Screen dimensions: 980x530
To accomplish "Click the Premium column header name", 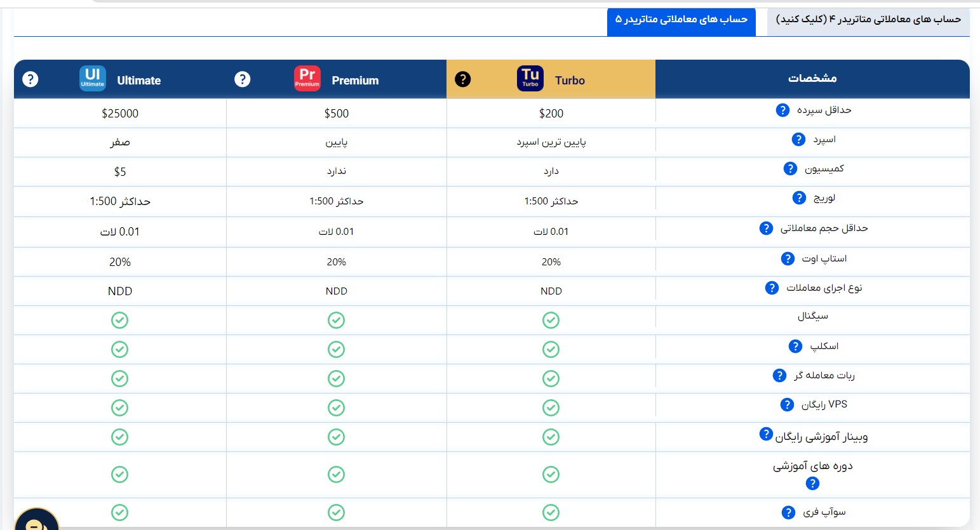I will 355,81.
